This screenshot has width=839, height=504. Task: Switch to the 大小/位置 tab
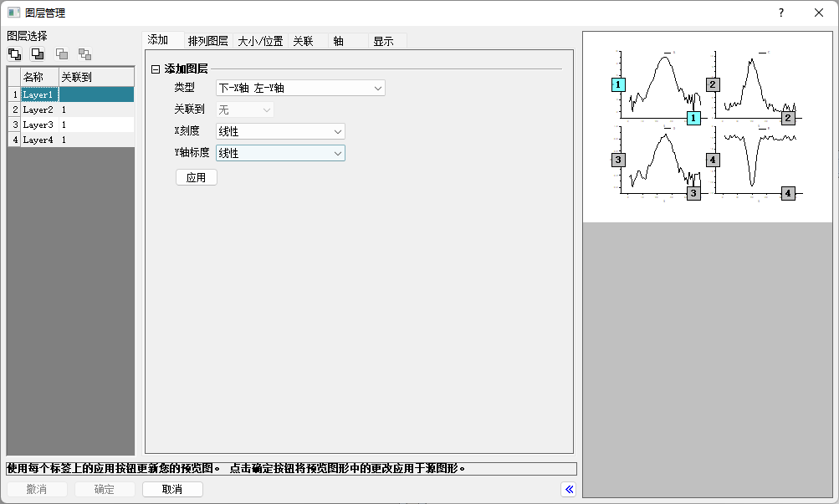(x=260, y=41)
